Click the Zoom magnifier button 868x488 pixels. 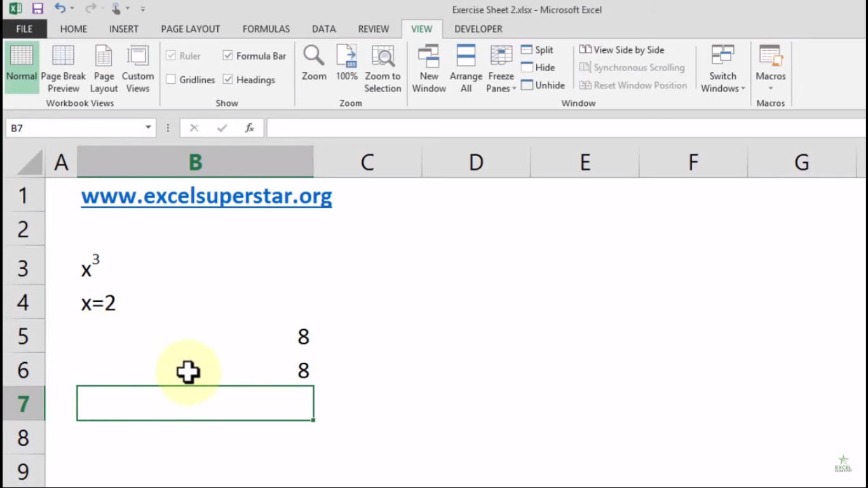314,64
